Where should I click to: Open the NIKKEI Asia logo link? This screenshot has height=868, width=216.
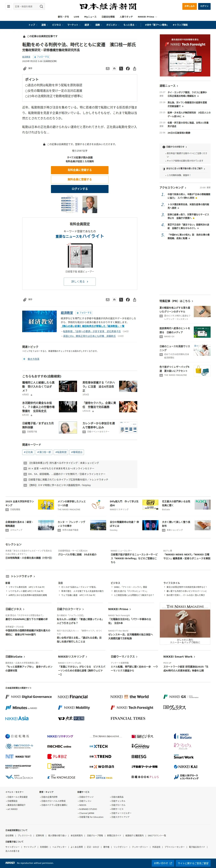17,718
